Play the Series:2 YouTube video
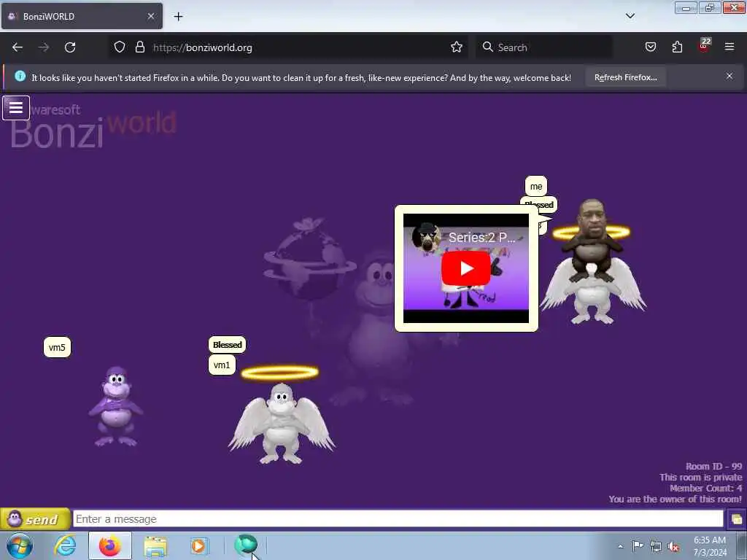747x560 pixels. point(466,268)
